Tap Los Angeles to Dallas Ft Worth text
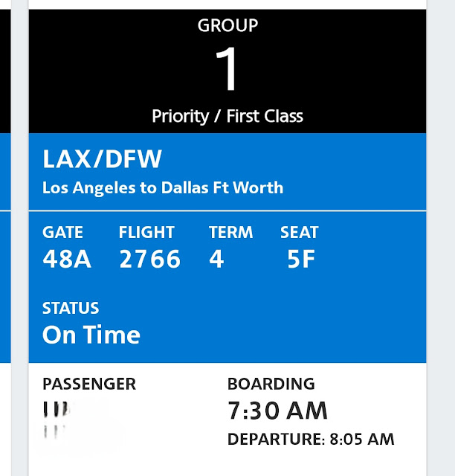Screen dimensions: 455x476 tap(163, 188)
